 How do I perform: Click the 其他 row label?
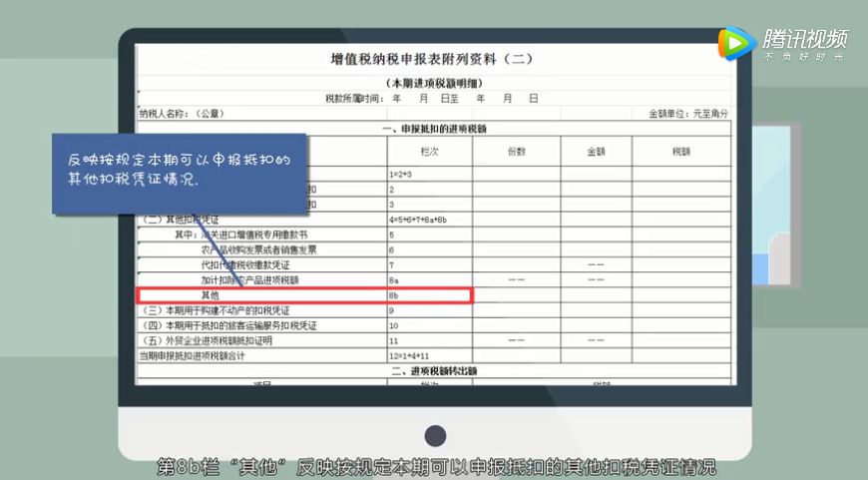[210, 295]
